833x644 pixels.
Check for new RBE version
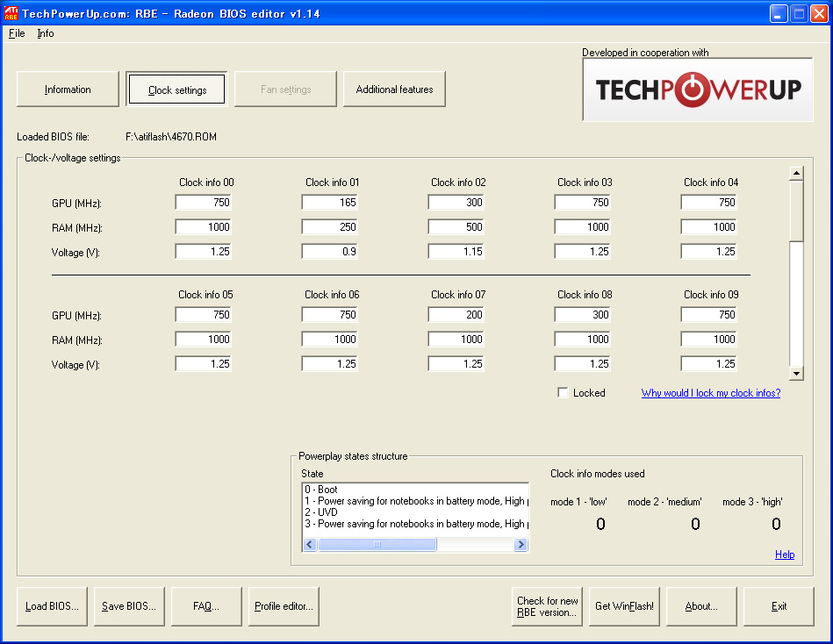coord(547,606)
